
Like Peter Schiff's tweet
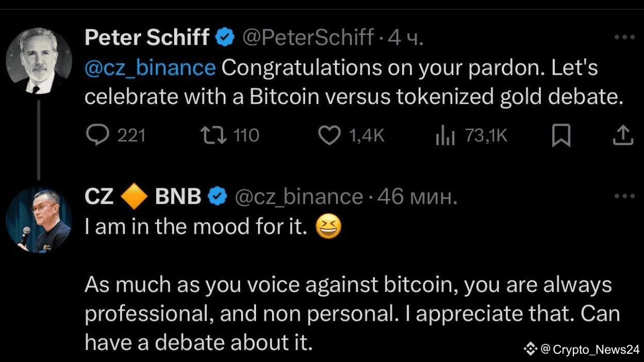point(330,136)
